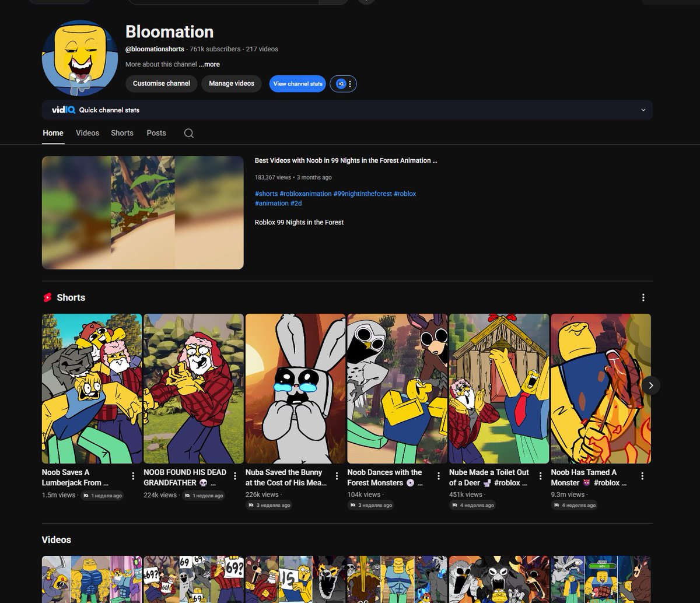Click the vidIQ logo on Quick channel stats bar

(x=64, y=110)
